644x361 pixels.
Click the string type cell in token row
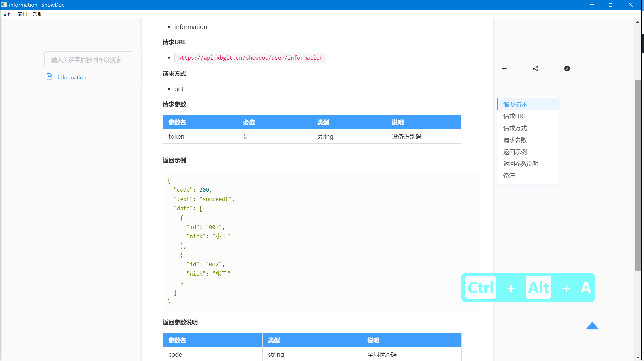pos(349,136)
